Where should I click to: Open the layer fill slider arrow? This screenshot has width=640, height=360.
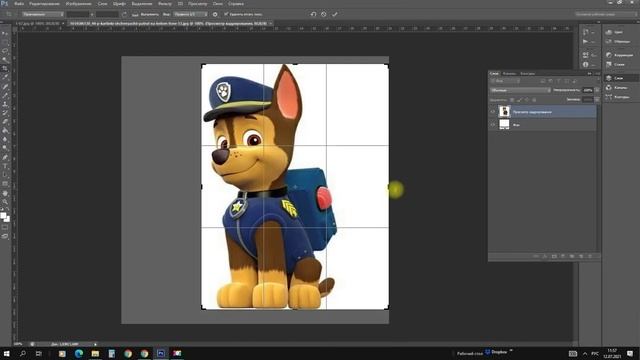(597, 100)
